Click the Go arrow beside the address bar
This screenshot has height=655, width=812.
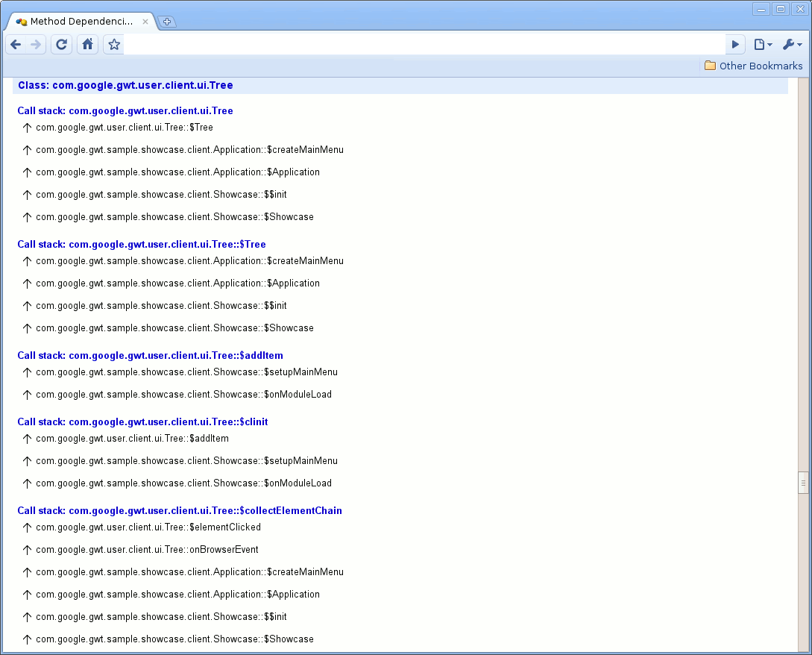[x=735, y=45]
